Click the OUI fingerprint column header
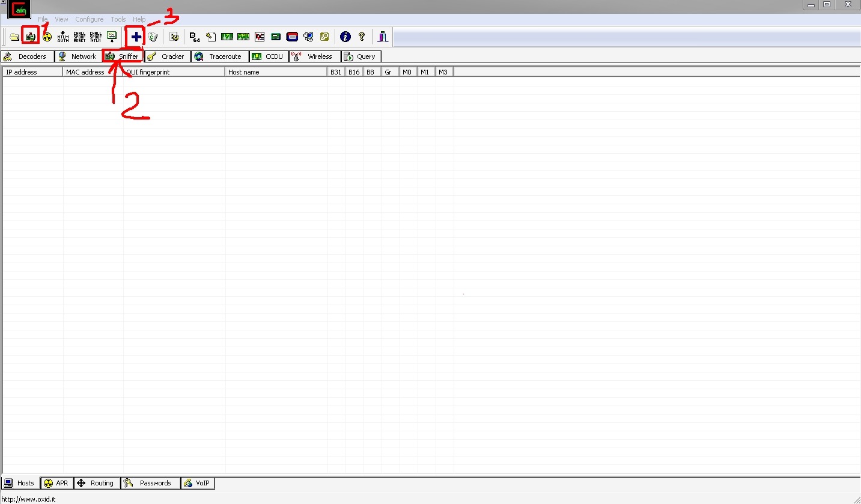 pos(174,72)
